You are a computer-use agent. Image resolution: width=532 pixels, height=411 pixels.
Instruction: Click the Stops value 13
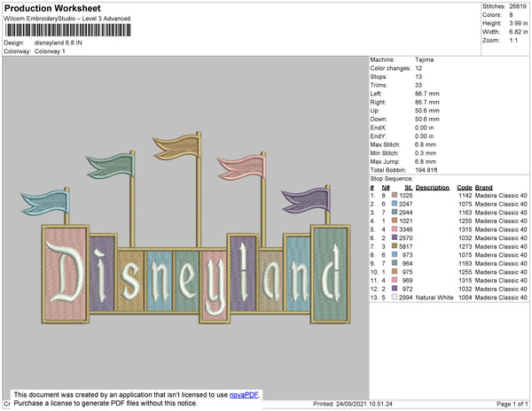(x=419, y=76)
